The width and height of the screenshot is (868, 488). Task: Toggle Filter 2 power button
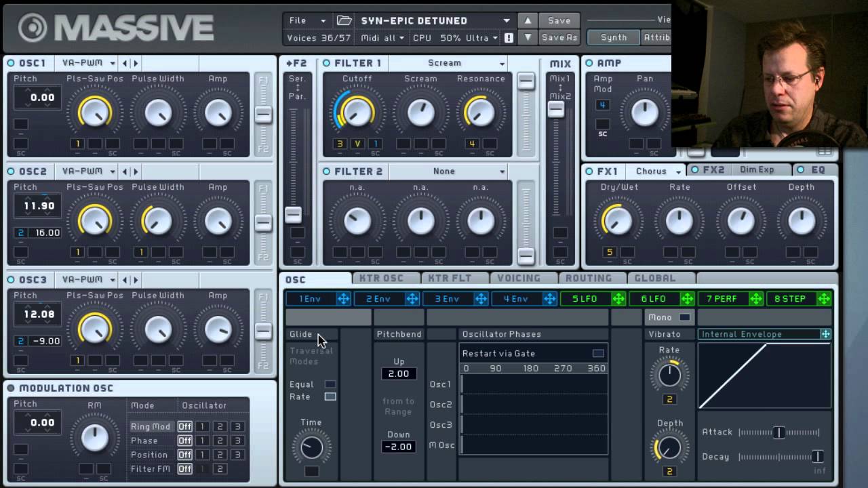[x=327, y=171]
